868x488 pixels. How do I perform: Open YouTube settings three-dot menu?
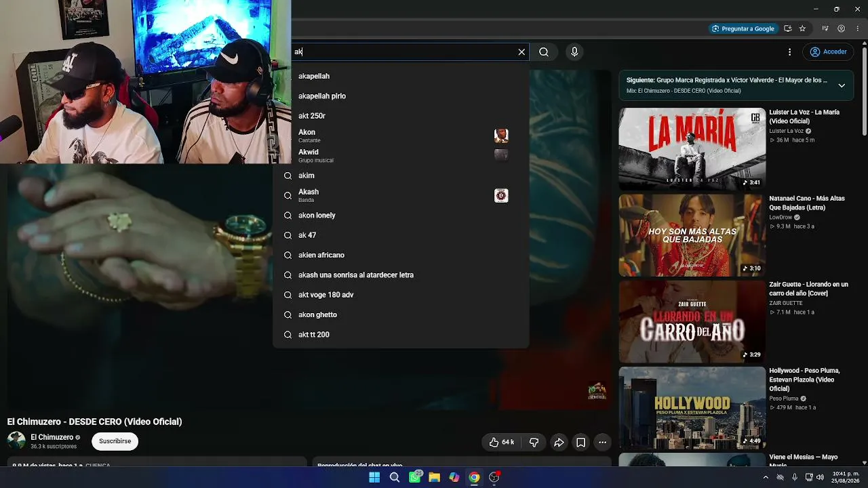789,52
